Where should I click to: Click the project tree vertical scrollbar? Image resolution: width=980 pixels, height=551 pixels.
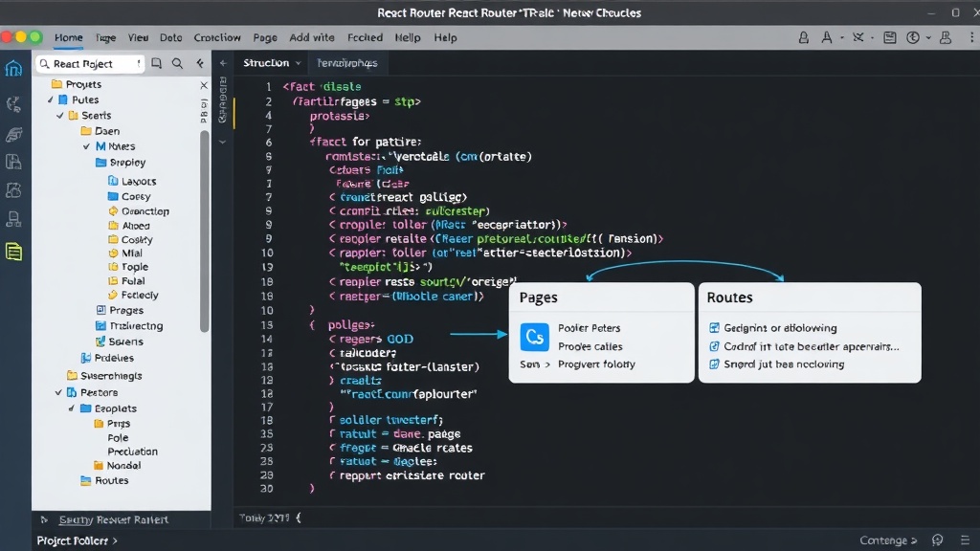click(x=205, y=231)
